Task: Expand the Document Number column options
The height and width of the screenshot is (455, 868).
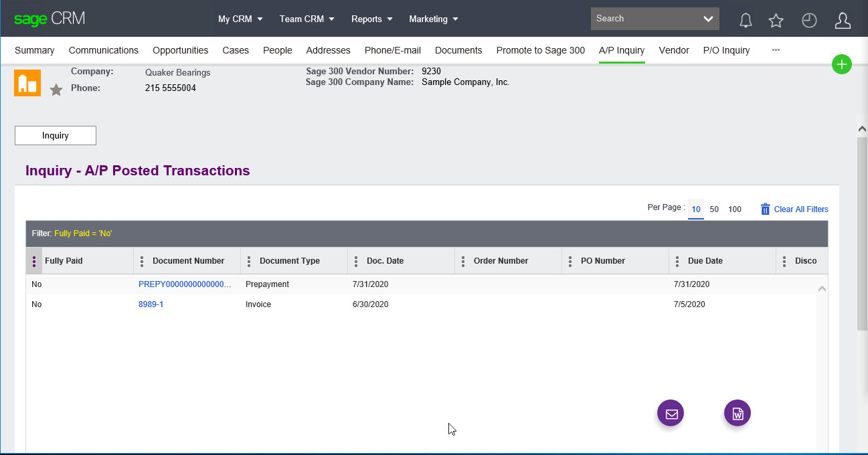Action: pyautogui.click(x=141, y=261)
